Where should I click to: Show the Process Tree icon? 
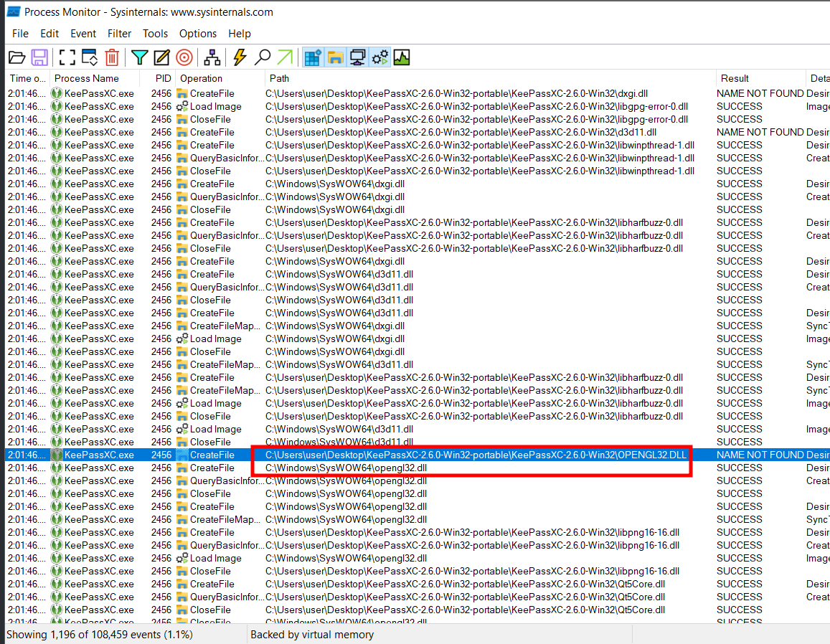[x=212, y=57]
